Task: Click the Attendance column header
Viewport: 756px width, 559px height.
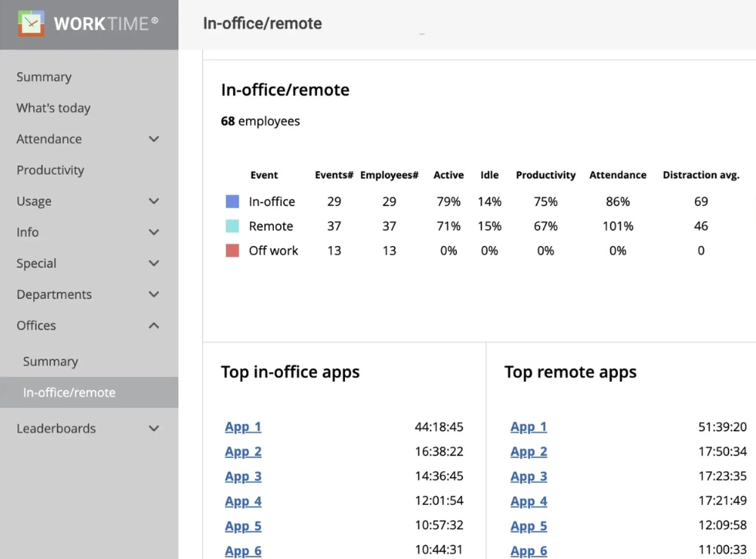Action: [x=618, y=175]
